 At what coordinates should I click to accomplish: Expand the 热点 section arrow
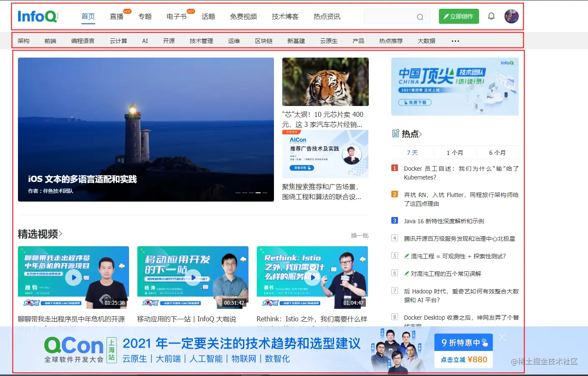click(x=421, y=134)
